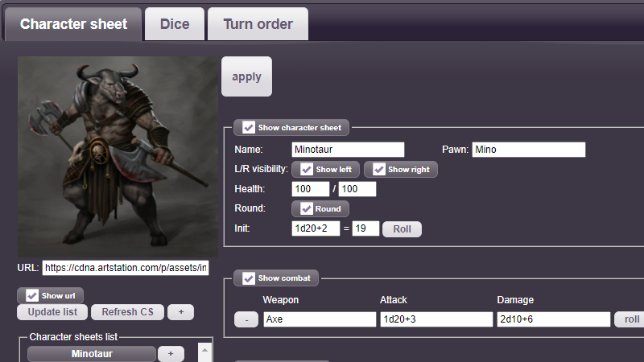This screenshot has width=644, height=362.
Task: Click the image URL input field
Action: pyautogui.click(x=126, y=268)
